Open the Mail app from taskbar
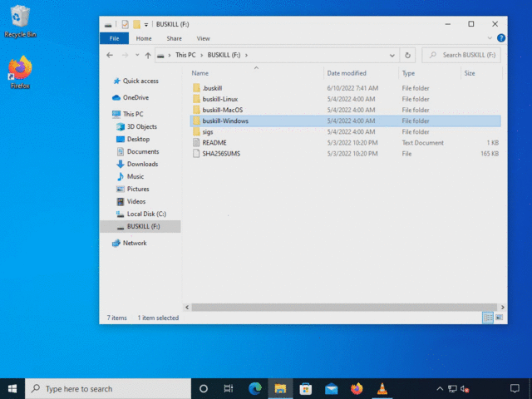This screenshot has height=399, width=532. pyautogui.click(x=331, y=388)
